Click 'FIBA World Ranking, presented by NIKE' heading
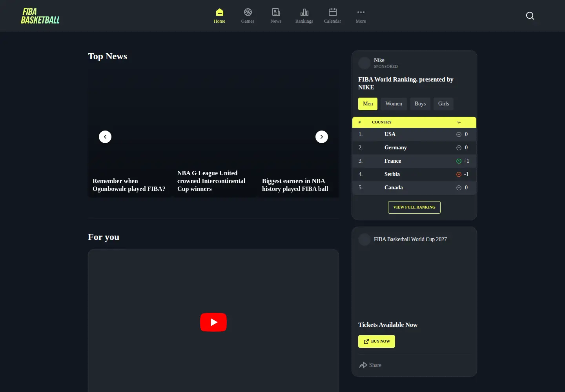The width and height of the screenshot is (565, 392). (x=406, y=83)
